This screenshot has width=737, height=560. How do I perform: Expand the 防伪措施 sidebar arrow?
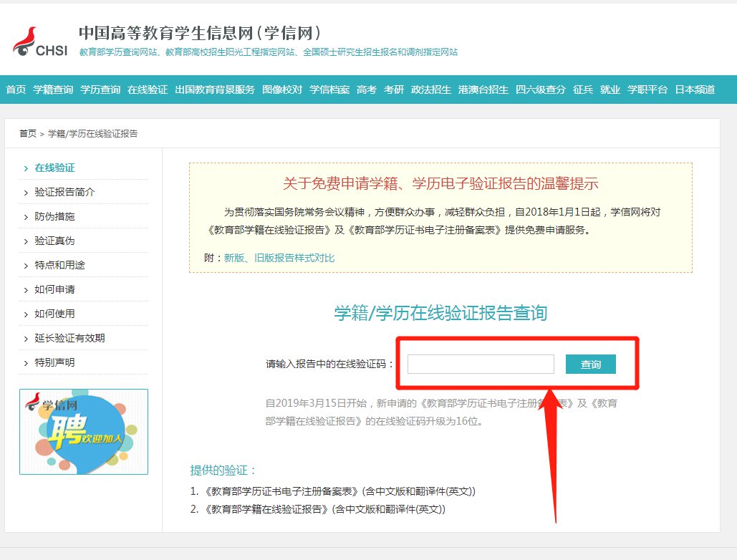click(26, 217)
